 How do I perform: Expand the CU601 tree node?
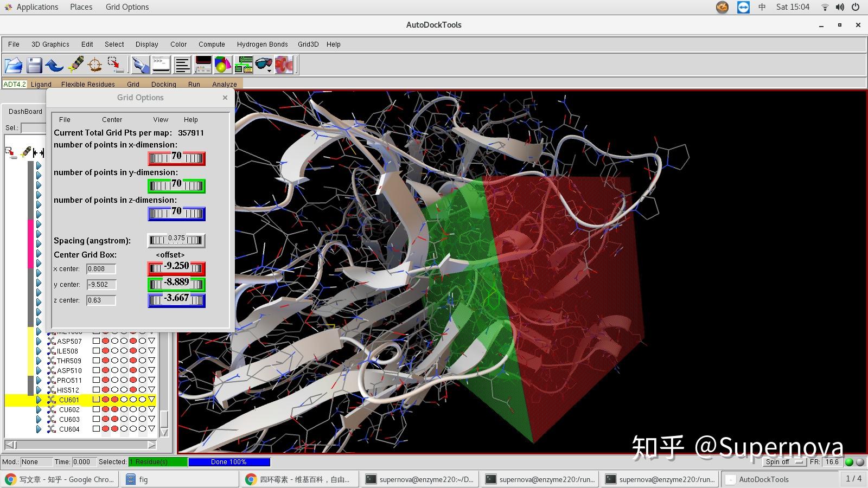click(x=39, y=400)
